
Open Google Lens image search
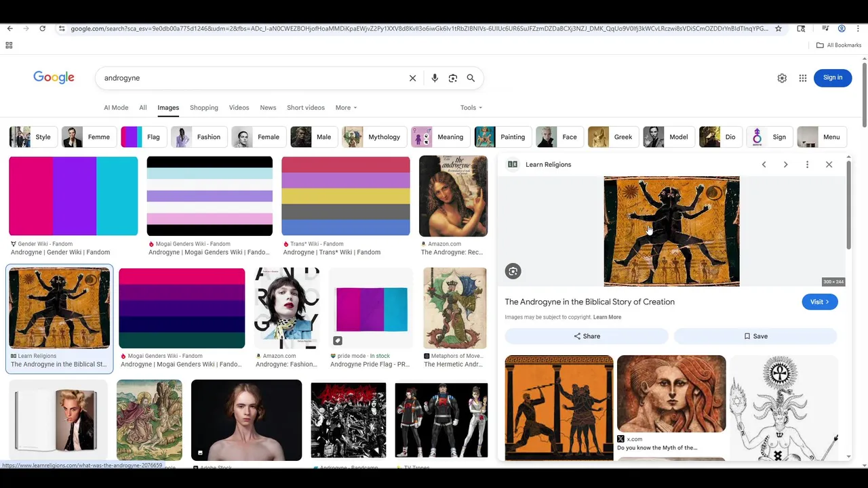click(453, 78)
